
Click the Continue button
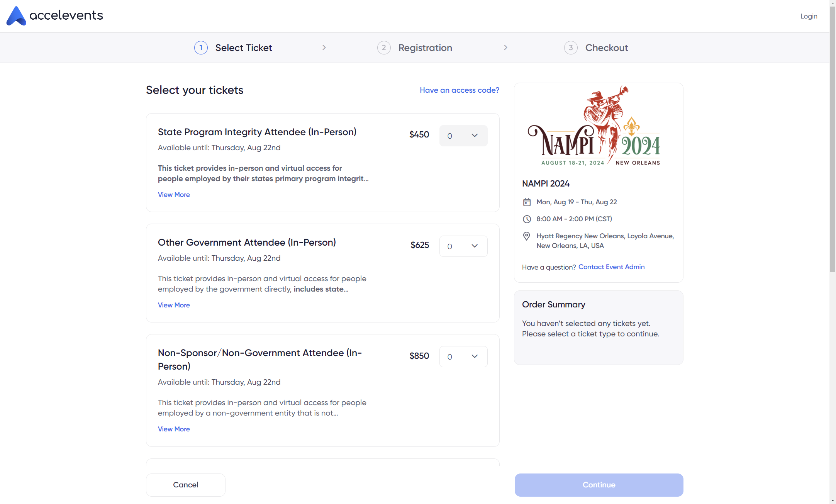pos(599,485)
